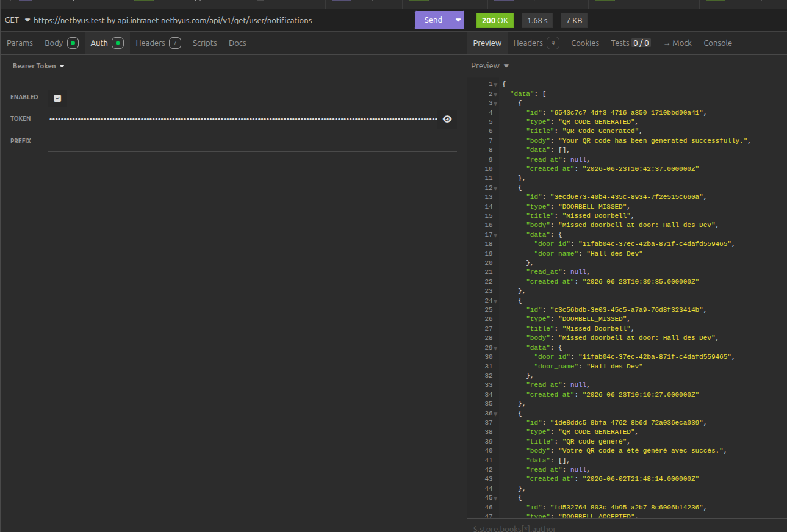
Task: View the response Headers tab
Action: [536, 43]
